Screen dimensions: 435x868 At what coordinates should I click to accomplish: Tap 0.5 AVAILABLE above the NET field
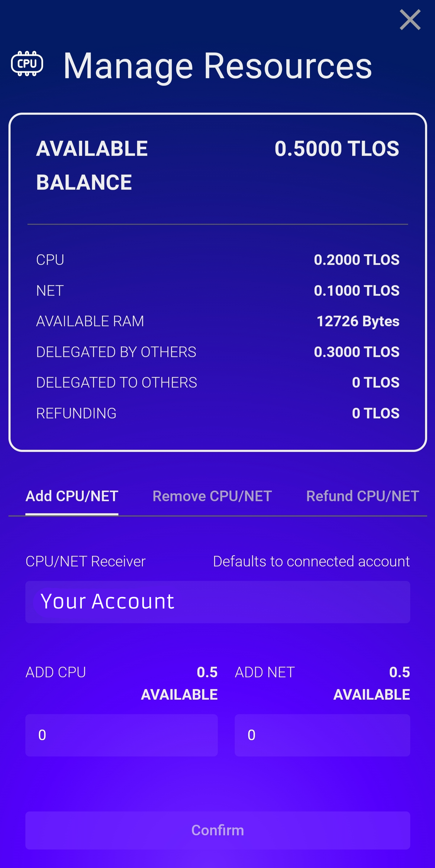pos(371,683)
